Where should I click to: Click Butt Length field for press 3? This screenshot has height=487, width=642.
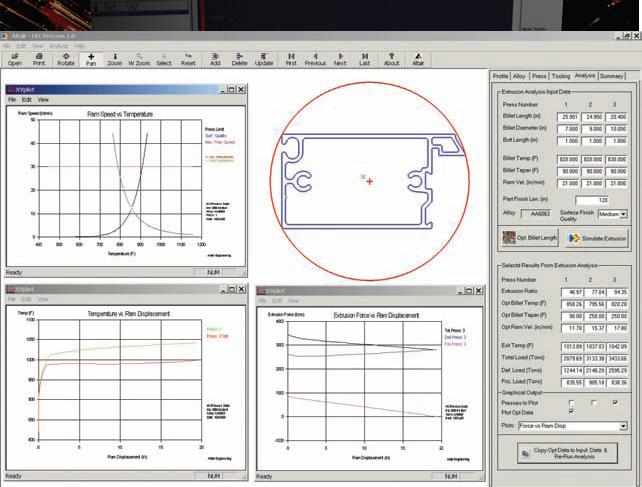(617, 141)
